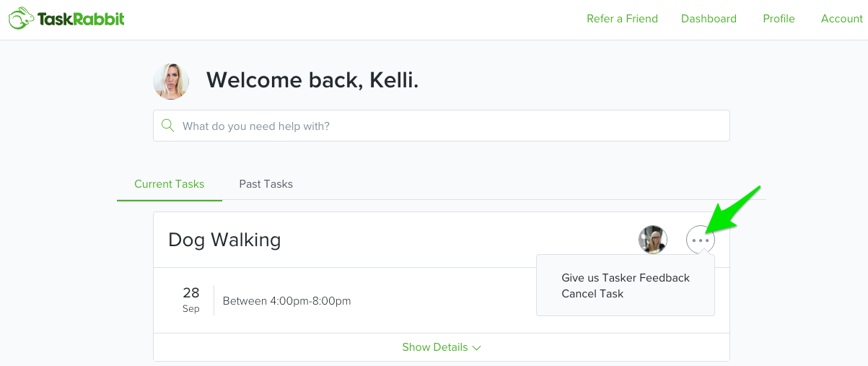Click Kelli's profile photo beside the welcome heading

tap(171, 81)
